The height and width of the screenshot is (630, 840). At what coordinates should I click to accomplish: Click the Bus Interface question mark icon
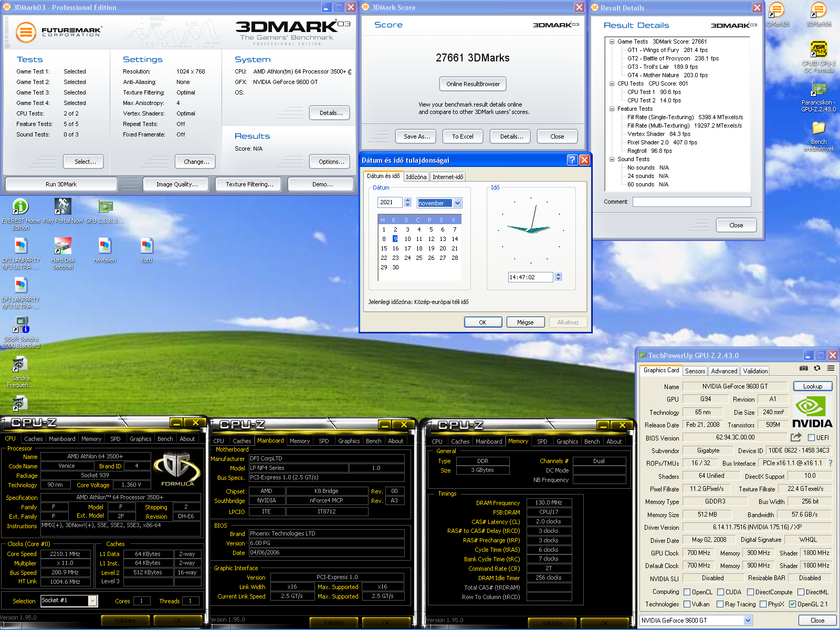(x=831, y=463)
